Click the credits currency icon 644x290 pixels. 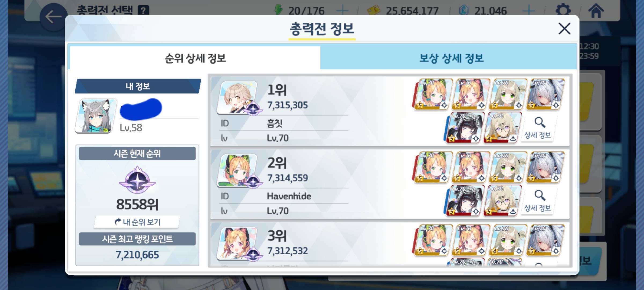click(x=374, y=11)
